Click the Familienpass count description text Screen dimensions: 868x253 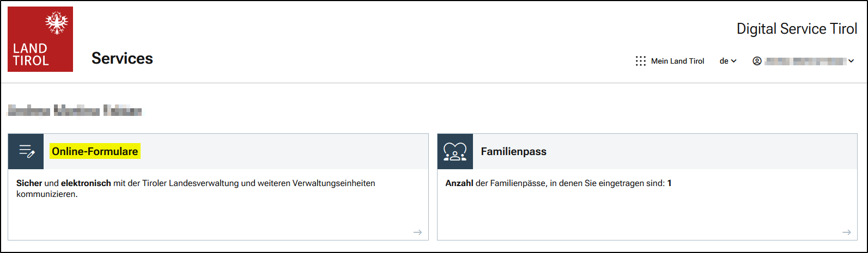558,183
